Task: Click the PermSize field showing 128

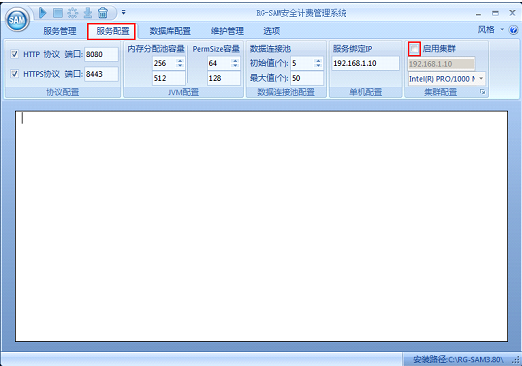Action: coord(223,78)
